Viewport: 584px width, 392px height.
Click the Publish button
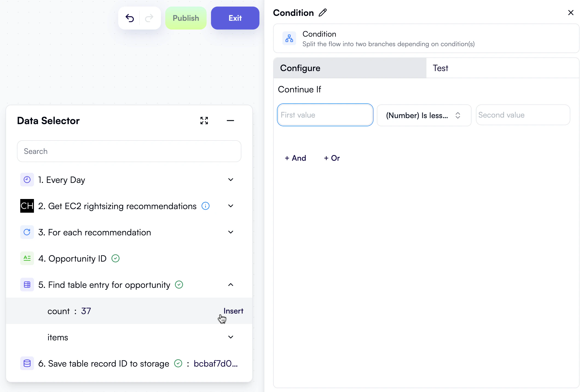[x=186, y=18]
